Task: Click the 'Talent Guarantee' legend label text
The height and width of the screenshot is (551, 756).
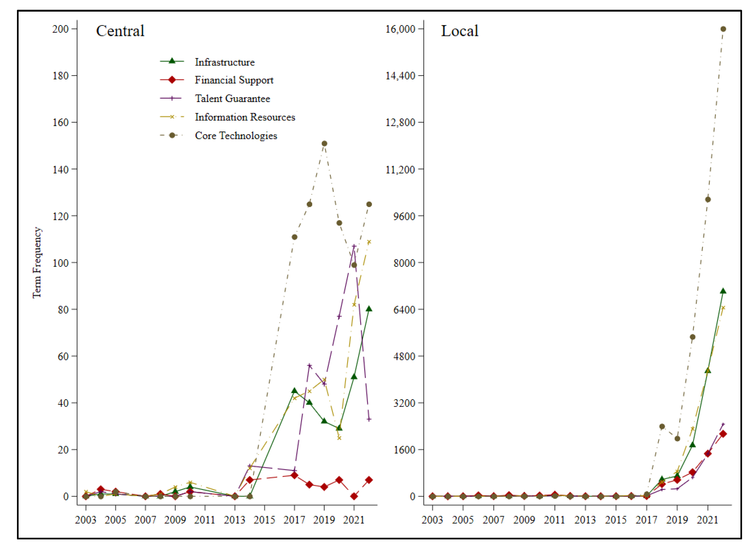Action: click(x=232, y=99)
